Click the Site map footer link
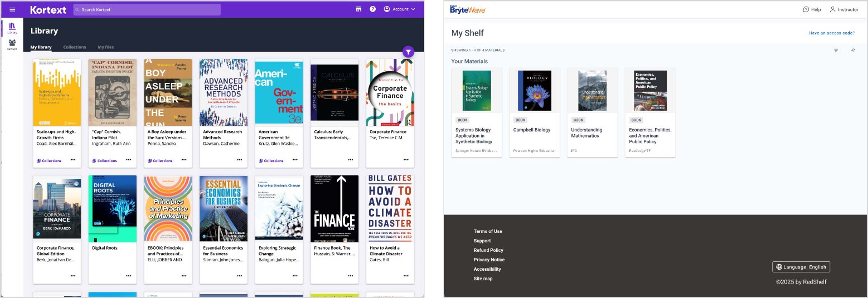Screen dimensions: 868x298 [x=483, y=278]
